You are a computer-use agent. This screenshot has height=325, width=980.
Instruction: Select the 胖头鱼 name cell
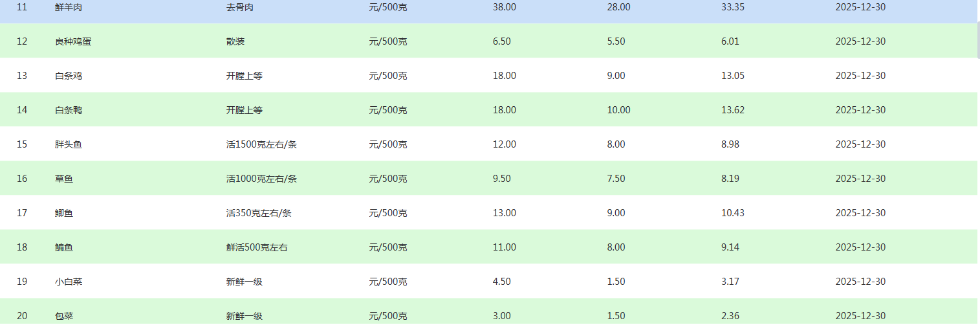(x=68, y=144)
